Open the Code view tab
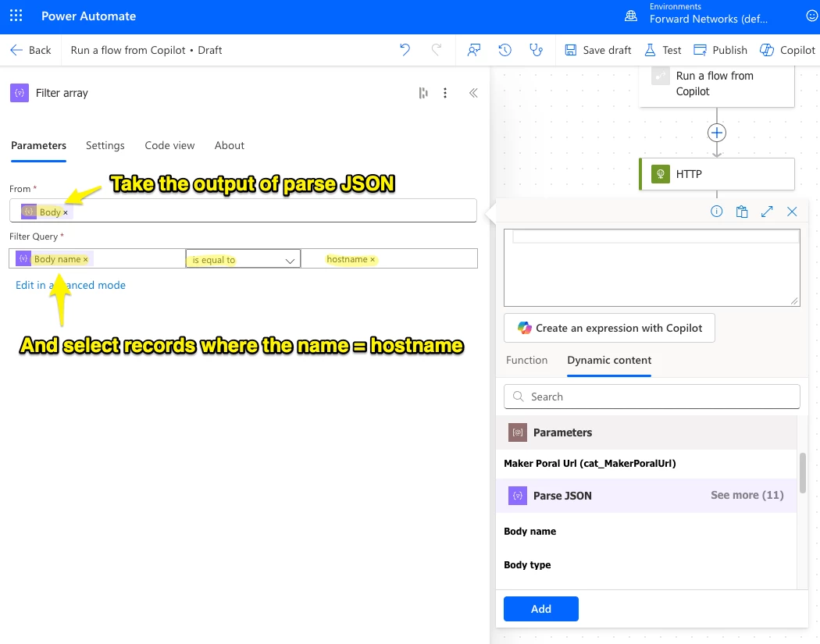This screenshot has width=820, height=644. [x=169, y=145]
